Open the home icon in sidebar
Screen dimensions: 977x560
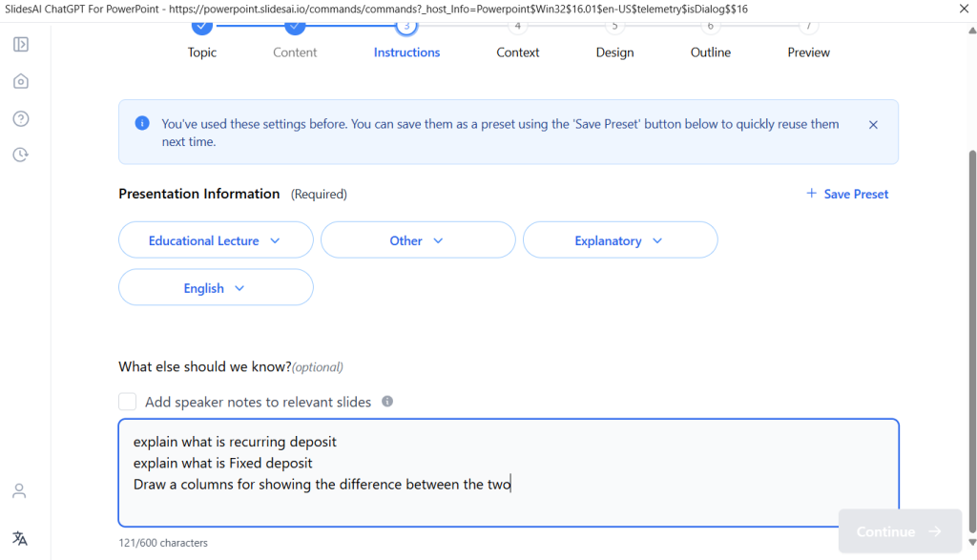point(20,81)
